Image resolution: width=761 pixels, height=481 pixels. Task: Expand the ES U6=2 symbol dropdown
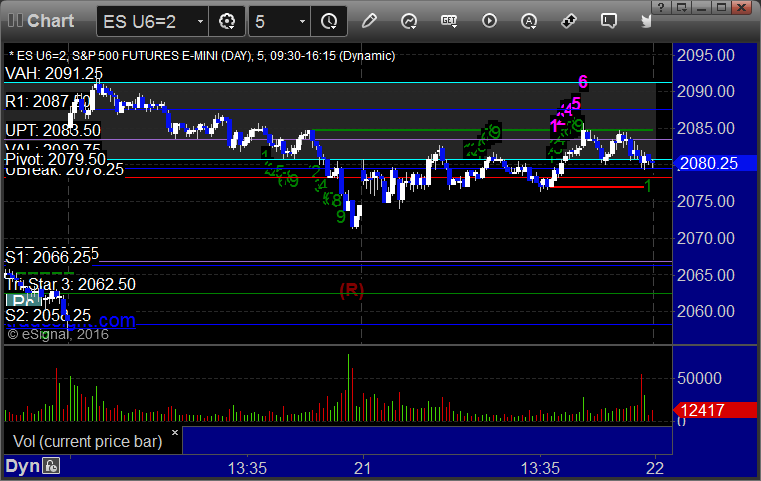[200, 21]
